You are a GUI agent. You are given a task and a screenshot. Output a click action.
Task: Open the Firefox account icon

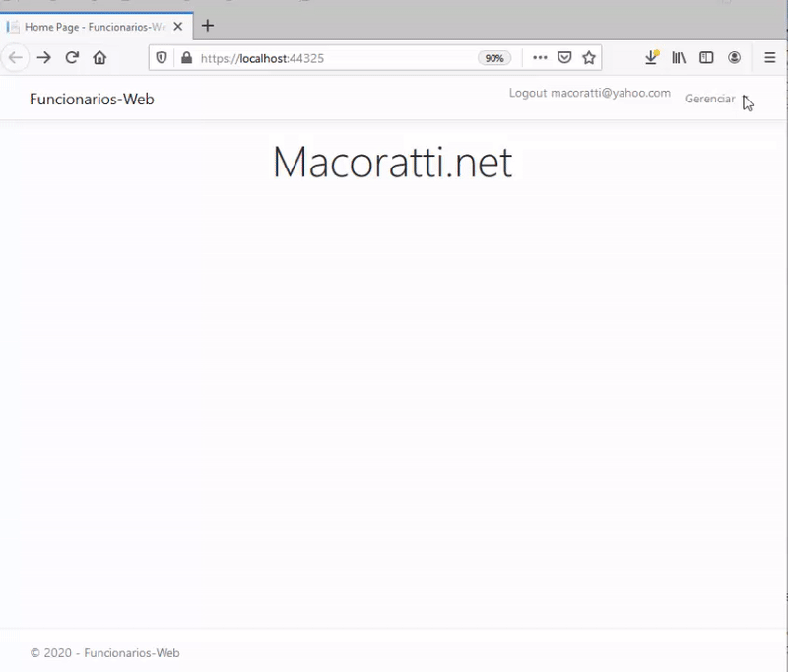pos(734,58)
